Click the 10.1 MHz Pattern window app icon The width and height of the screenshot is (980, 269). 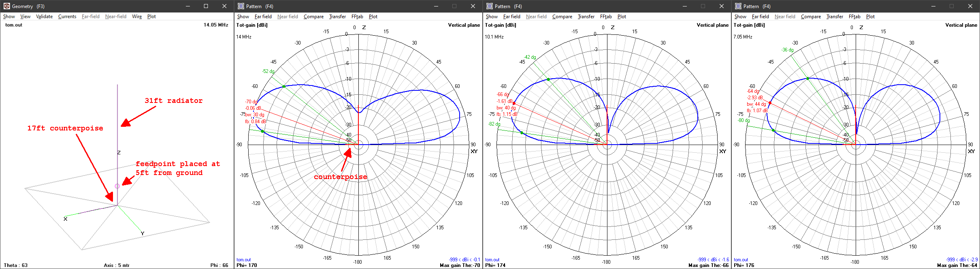[490, 6]
